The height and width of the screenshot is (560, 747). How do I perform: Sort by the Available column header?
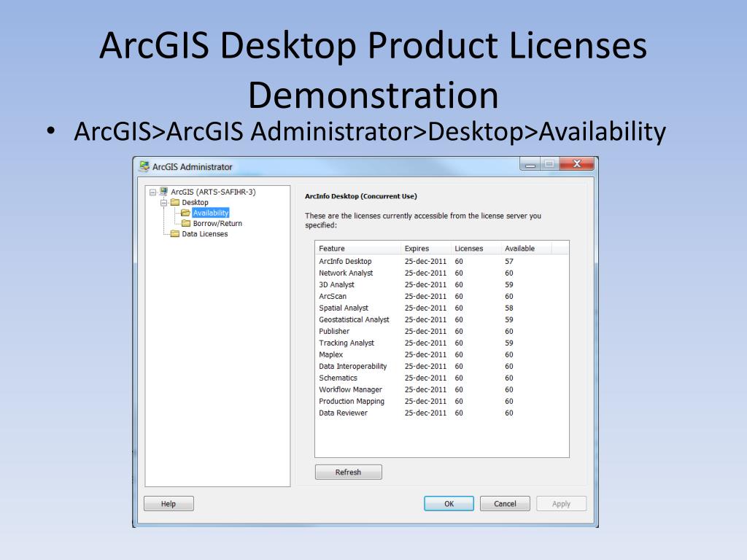pyautogui.click(x=527, y=248)
